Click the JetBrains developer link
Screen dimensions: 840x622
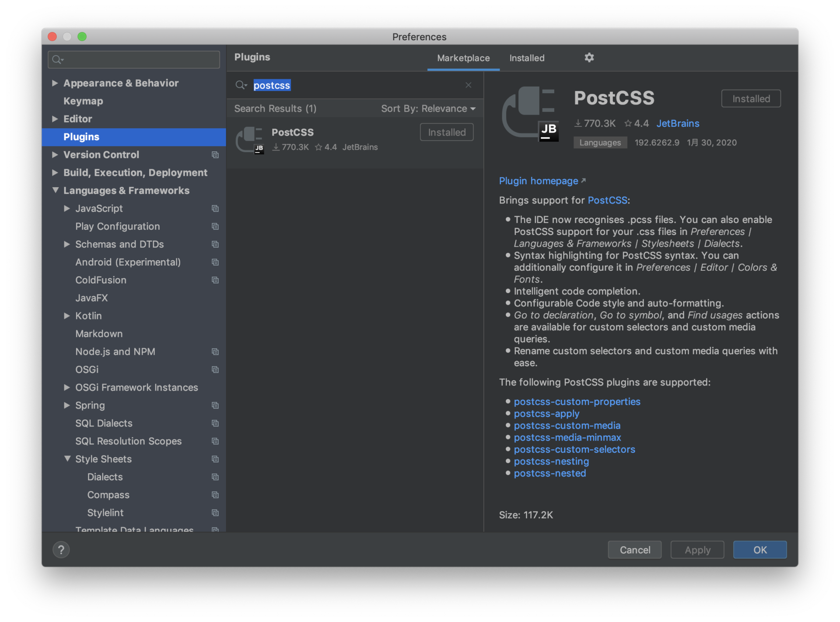[x=679, y=123]
